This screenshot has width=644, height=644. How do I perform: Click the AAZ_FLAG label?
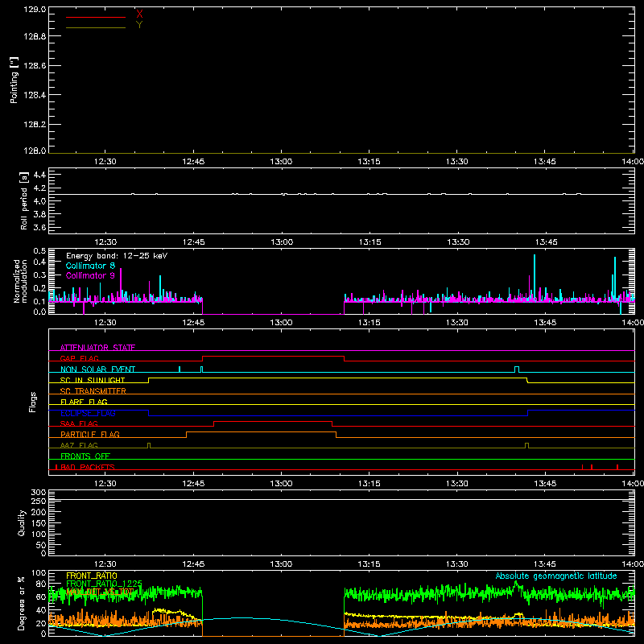[79, 445]
